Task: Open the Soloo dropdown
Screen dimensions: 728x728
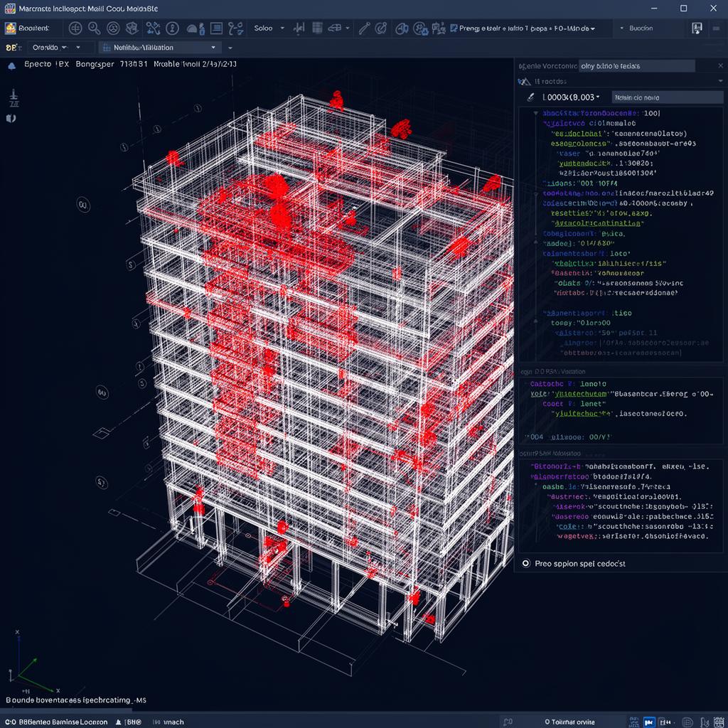Action: (269, 28)
